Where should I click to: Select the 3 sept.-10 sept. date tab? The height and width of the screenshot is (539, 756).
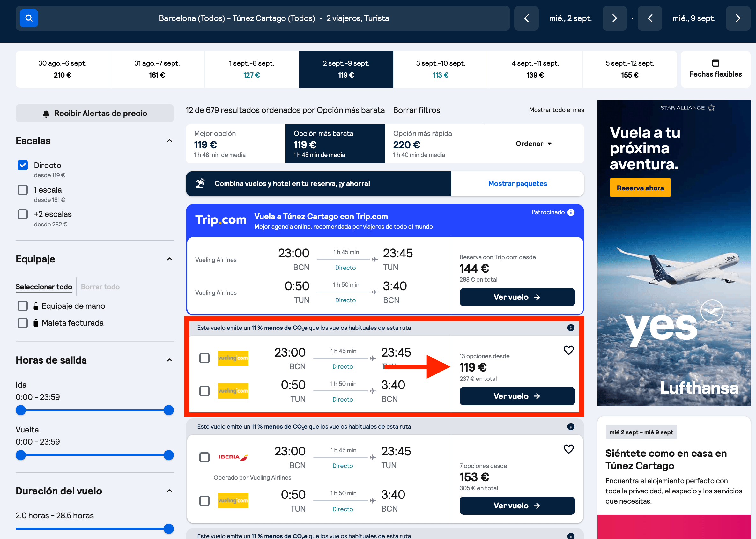click(441, 69)
